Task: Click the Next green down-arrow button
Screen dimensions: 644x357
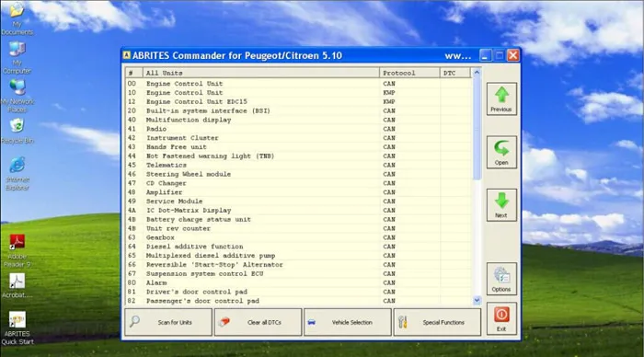Action: tap(501, 205)
